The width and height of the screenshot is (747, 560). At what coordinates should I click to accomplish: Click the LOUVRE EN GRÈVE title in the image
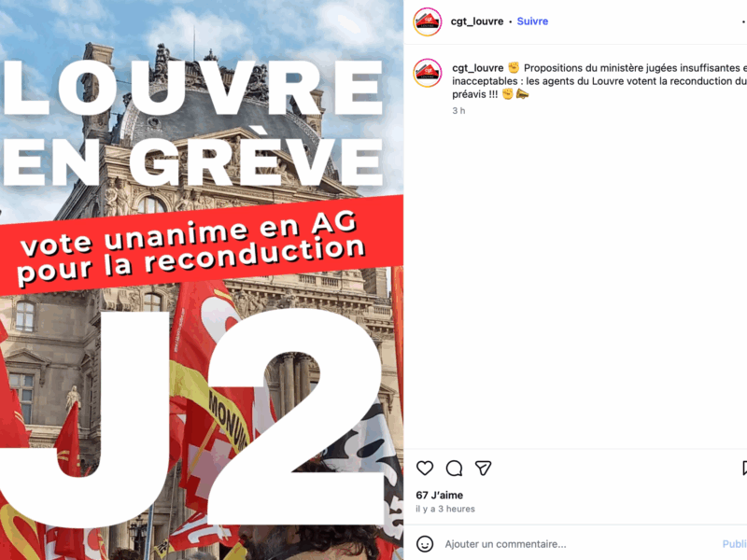(x=193, y=122)
